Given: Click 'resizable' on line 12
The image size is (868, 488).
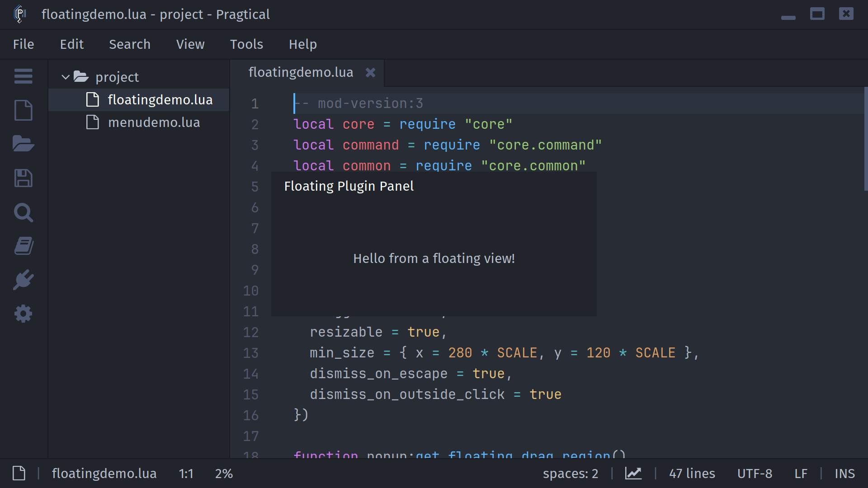Looking at the screenshot, I should pos(346,332).
